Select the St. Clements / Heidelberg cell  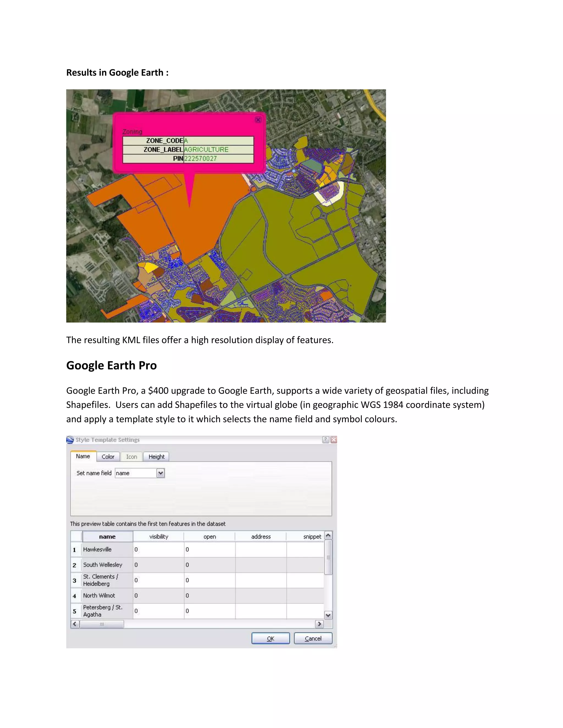[x=107, y=580]
